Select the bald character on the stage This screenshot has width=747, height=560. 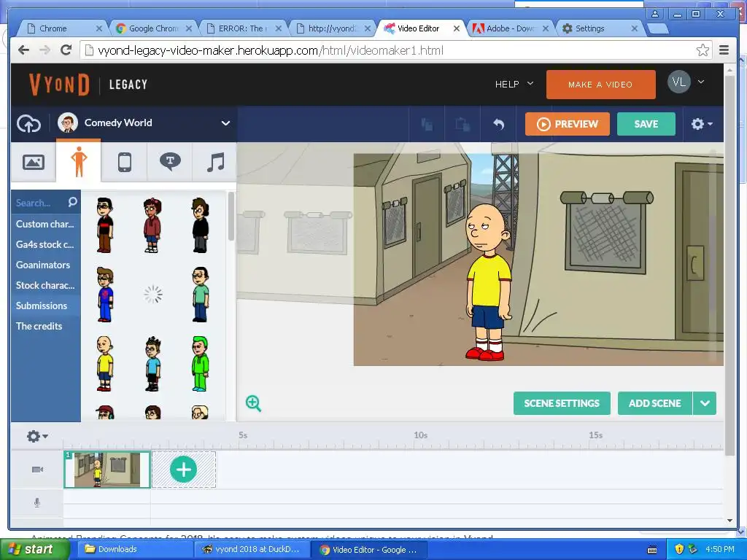click(488, 282)
